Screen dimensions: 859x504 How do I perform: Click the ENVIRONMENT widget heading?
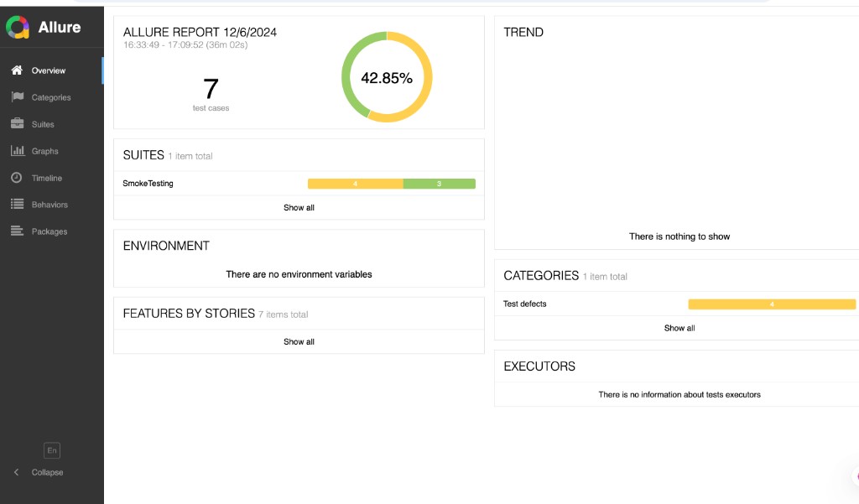pos(166,246)
